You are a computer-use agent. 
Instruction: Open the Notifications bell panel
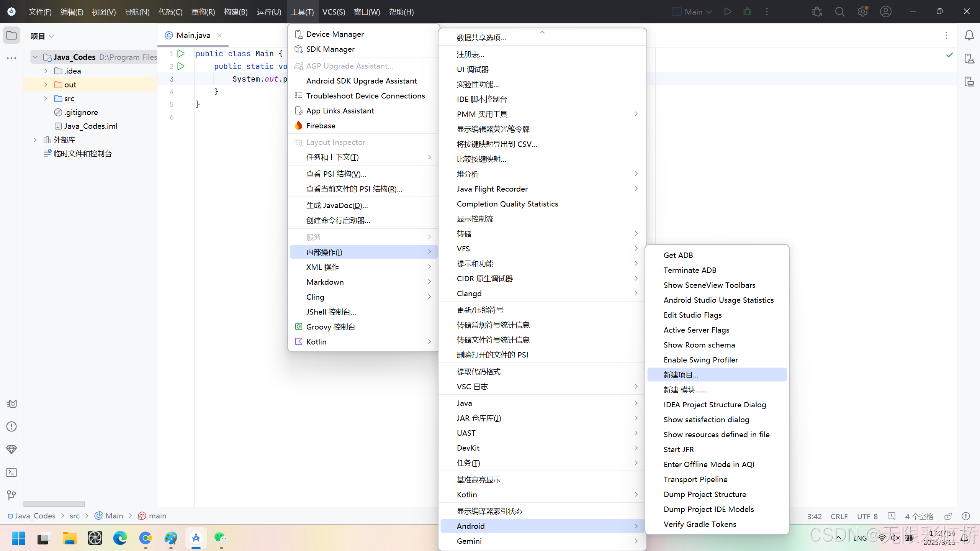(x=969, y=35)
